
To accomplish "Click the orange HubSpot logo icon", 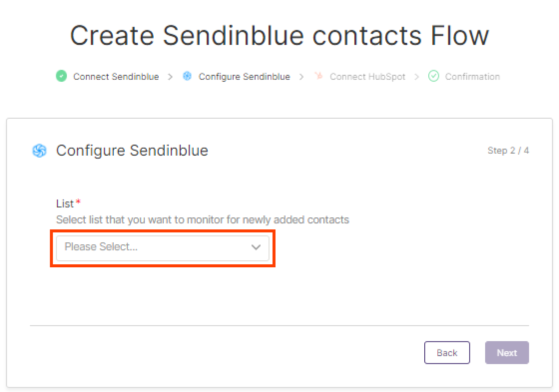I will point(319,75).
